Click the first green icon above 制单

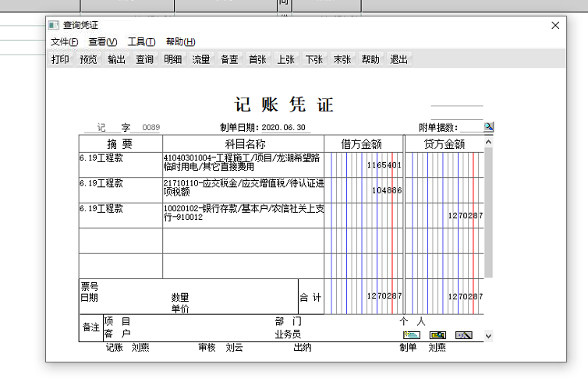click(412, 335)
